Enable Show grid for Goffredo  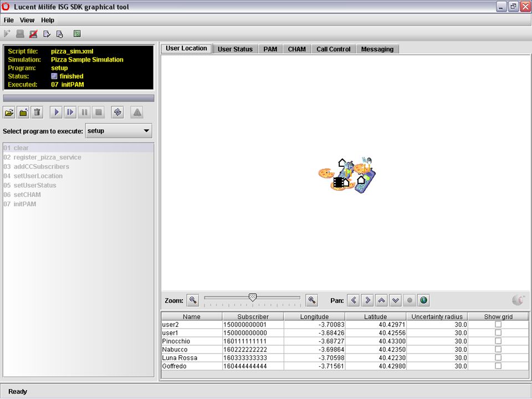coord(498,366)
